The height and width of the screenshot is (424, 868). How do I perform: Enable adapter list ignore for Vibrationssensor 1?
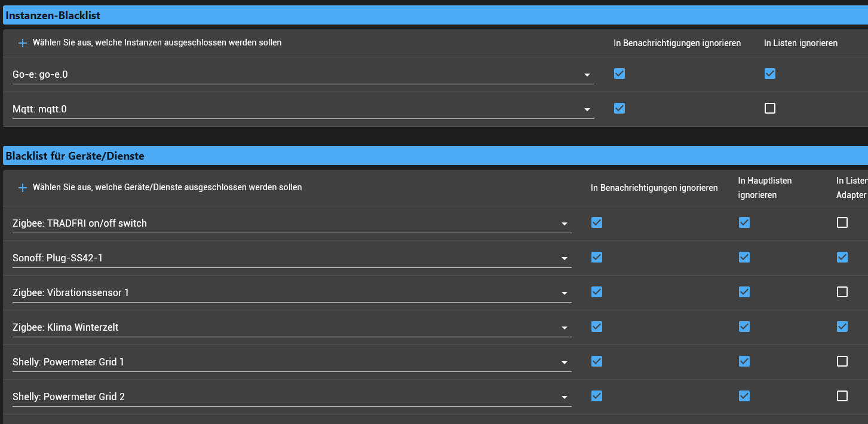point(842,292)
